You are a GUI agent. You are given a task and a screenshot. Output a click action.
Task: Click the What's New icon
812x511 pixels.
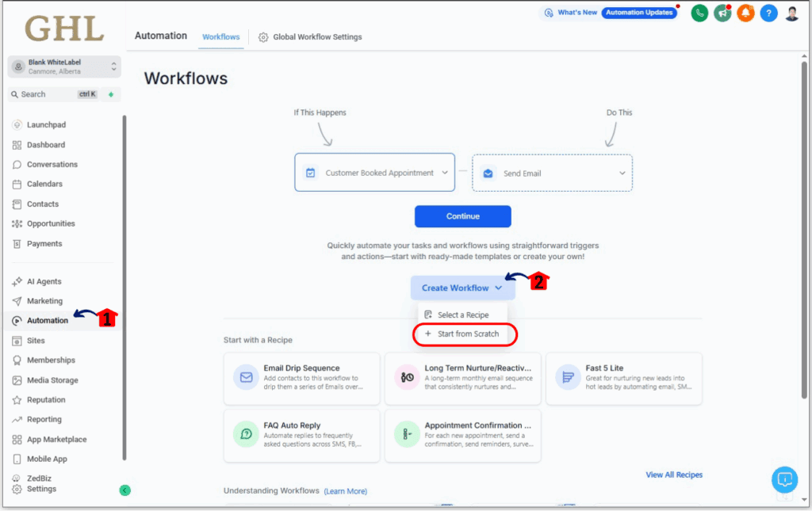pos(549,13)
